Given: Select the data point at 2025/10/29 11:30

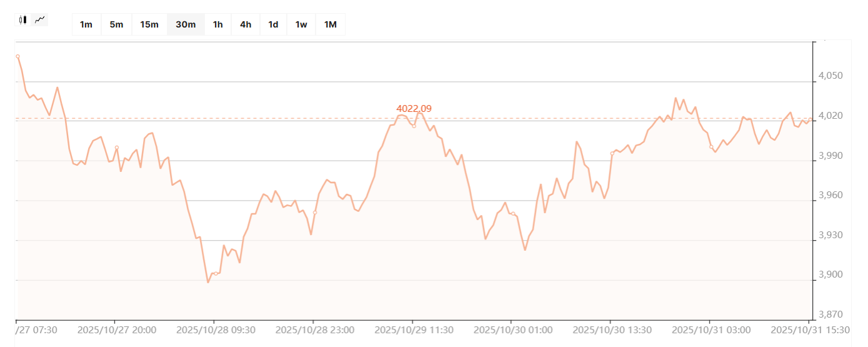Looking at the screenshot, I should [414, 126].
